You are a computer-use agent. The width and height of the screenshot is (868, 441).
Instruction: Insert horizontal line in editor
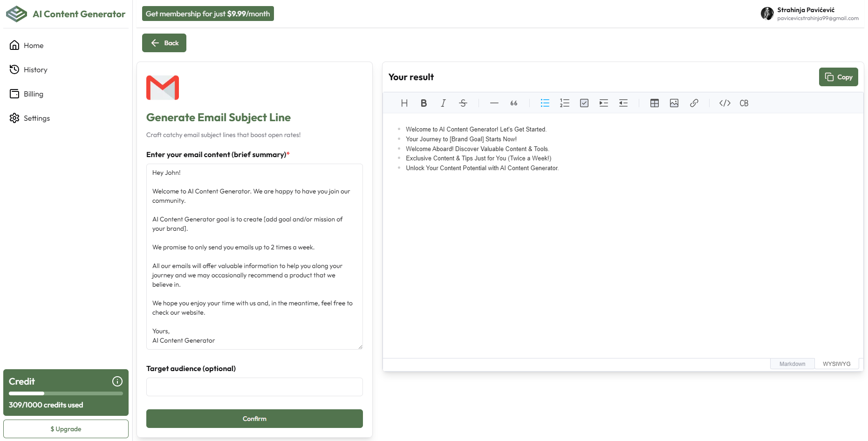coord(494,103)
